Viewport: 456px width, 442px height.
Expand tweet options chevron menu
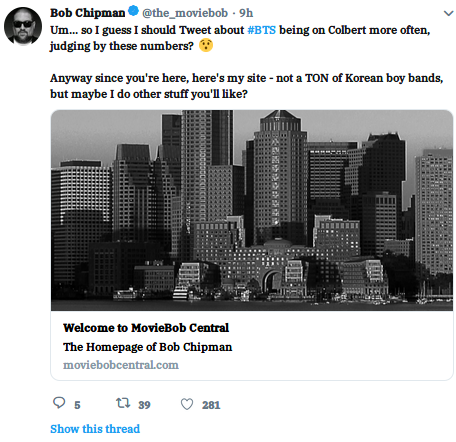click(x=448, y=13)
